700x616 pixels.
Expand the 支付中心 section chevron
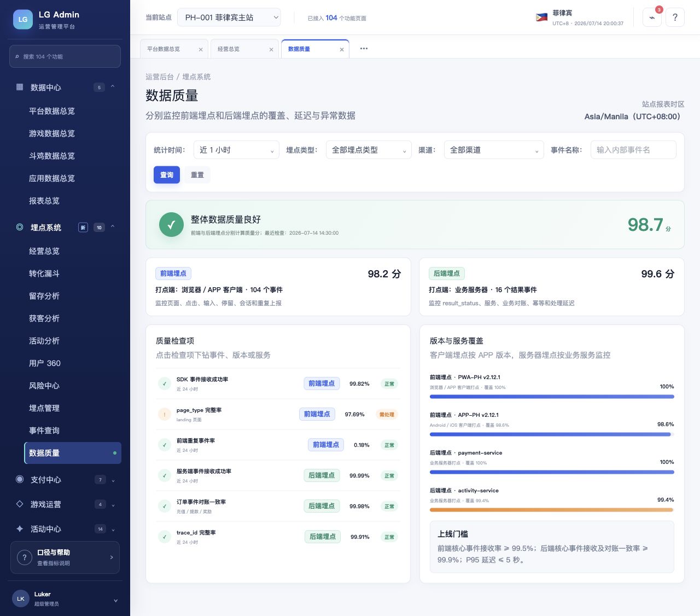[113, 480]
